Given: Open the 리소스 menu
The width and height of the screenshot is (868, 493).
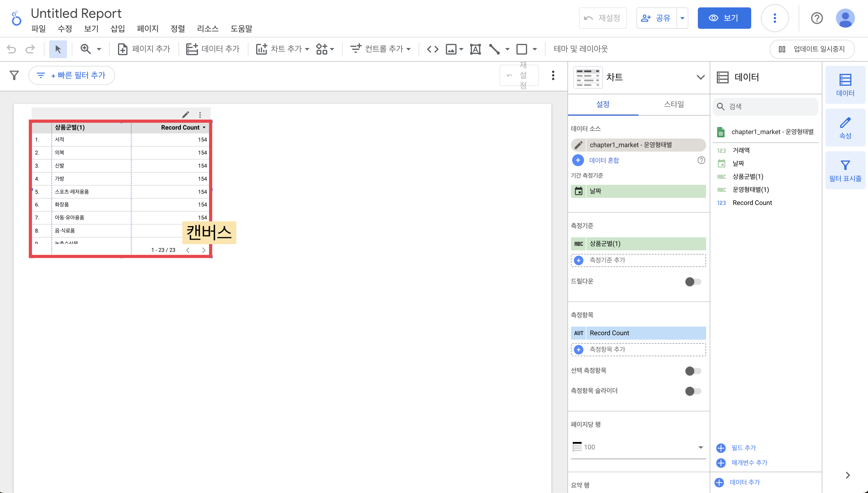Looking at the screenshot, I should click(x=208, y=28).
